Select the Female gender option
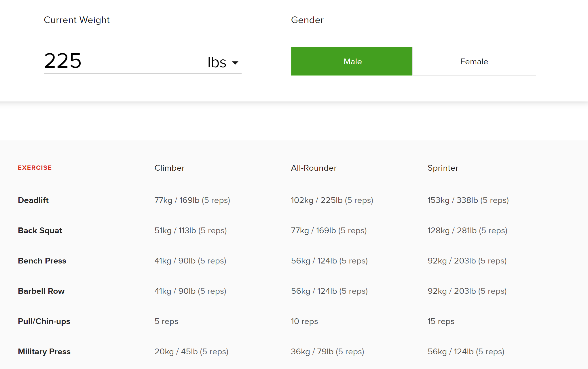Image resolution: width=588 pixels, height=369 pixels. [x=474, y=61]
